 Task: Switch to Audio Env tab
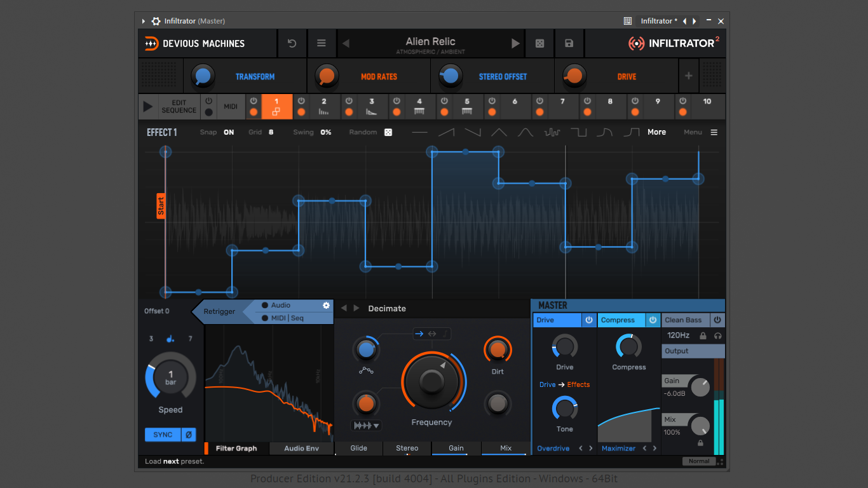301,449
